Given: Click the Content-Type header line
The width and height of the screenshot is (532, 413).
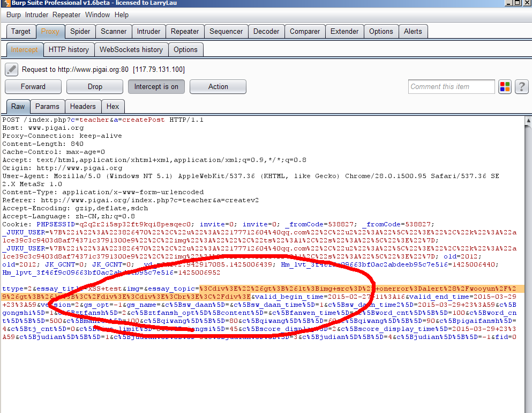Looking at the screenshot, I should (x=103, y=192).
